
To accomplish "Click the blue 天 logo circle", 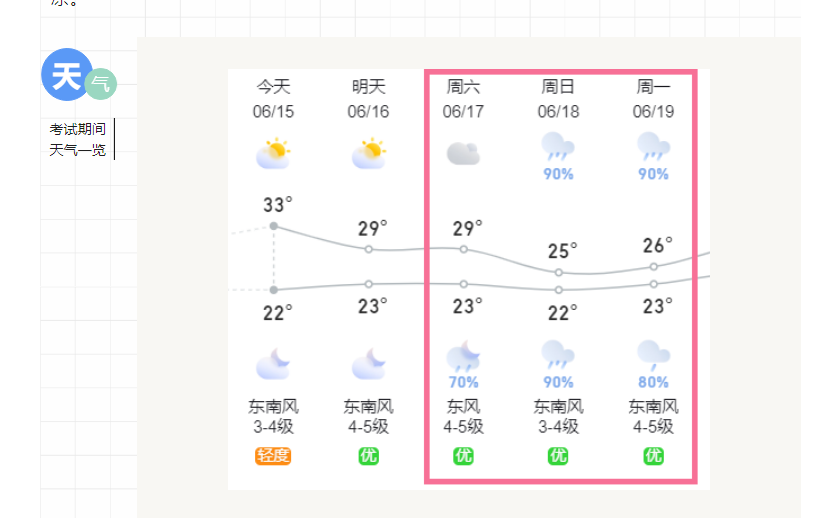I will [65, 75].
